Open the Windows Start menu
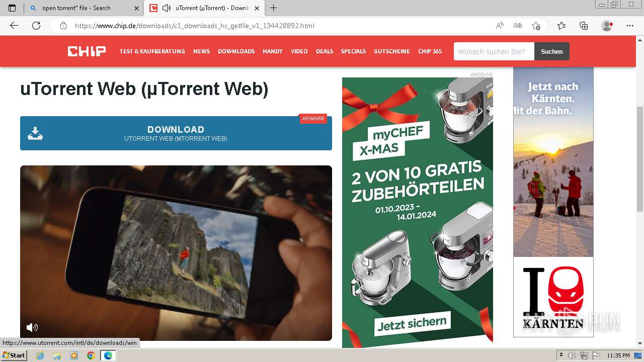 (x=14, y=355)
